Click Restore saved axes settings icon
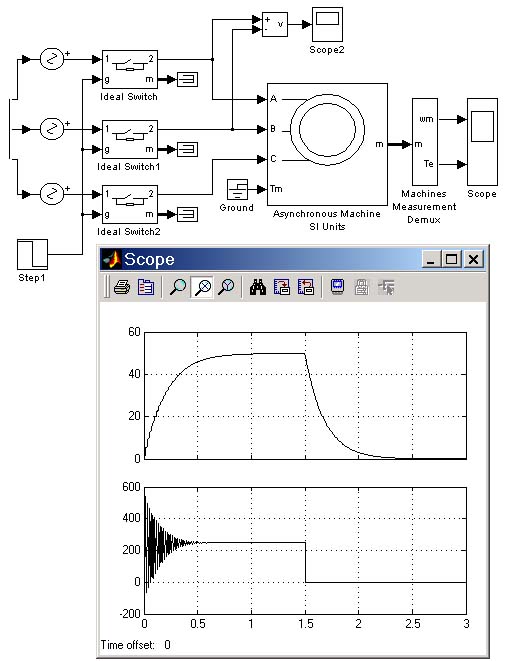505x661 pixels. [306, 288]
